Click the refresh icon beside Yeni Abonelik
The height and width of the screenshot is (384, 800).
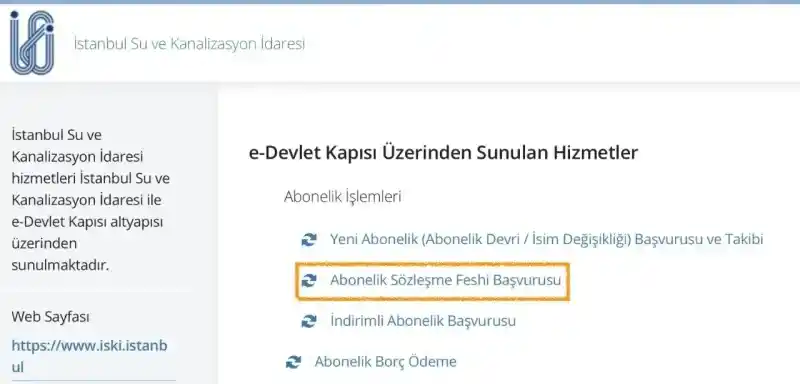click(x=309, y=239)
